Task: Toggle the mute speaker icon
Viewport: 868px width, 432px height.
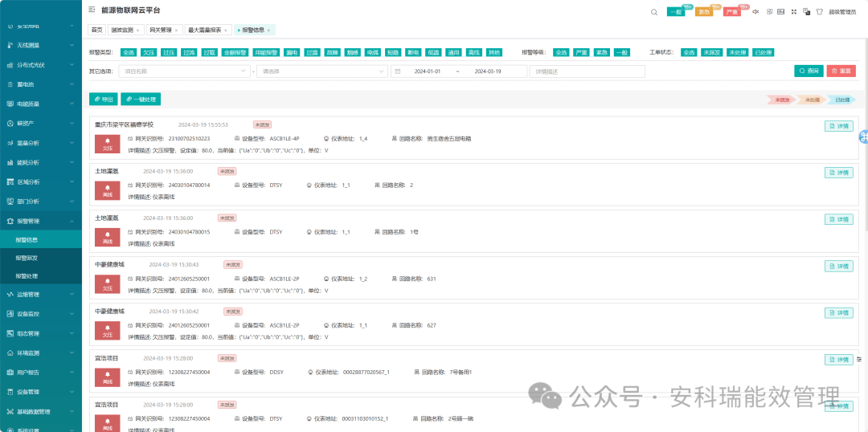Action: coord(755,11)
